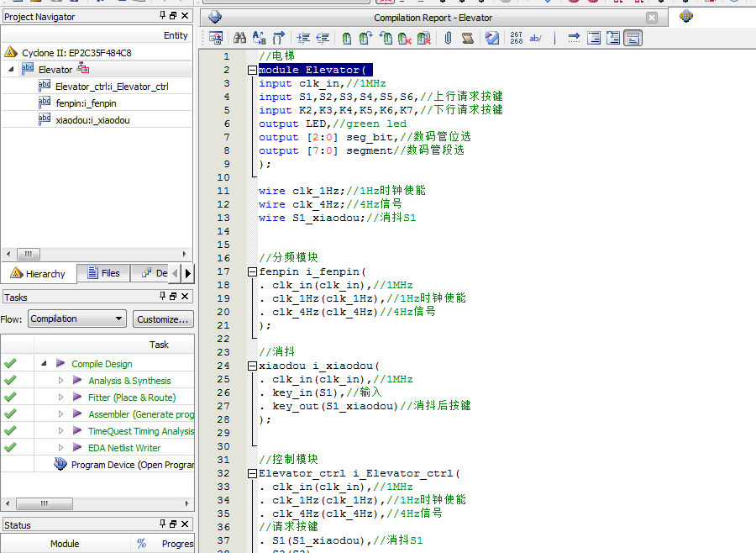Click the Program Device icon in Tasks
The image size is (756, 553).
60,465
